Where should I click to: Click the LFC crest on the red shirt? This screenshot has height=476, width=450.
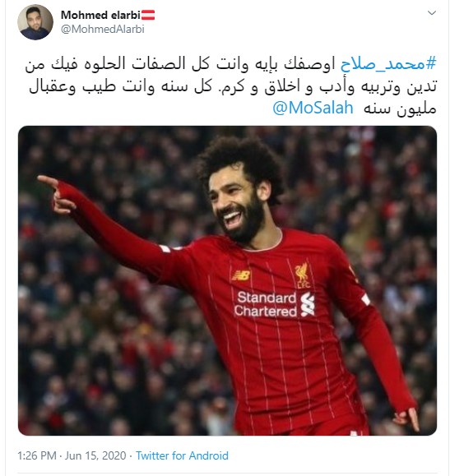tap(302, 275)
